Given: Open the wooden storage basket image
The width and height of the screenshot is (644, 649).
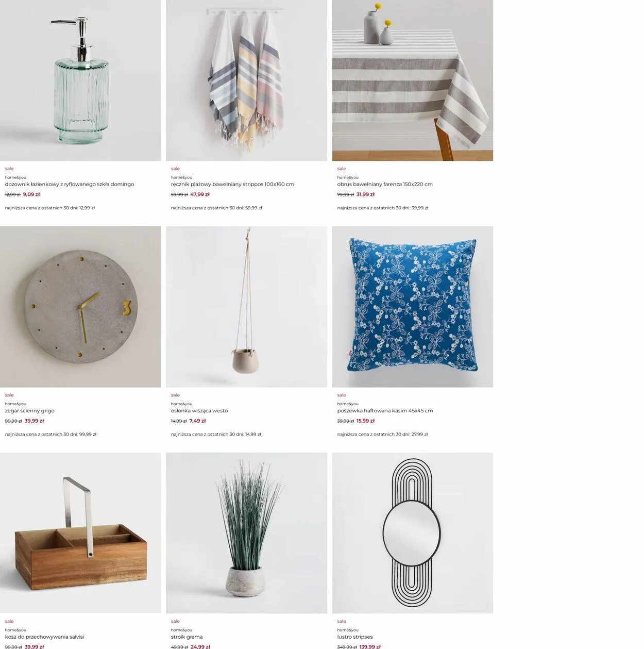Looking at the screenshot, I should tap(80, 533).
